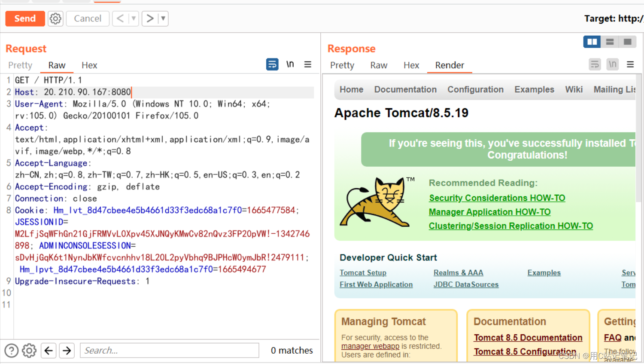644x364 pixels.
Task: Open the Response panel hamburger menu
Action: (x=630, y=64)
